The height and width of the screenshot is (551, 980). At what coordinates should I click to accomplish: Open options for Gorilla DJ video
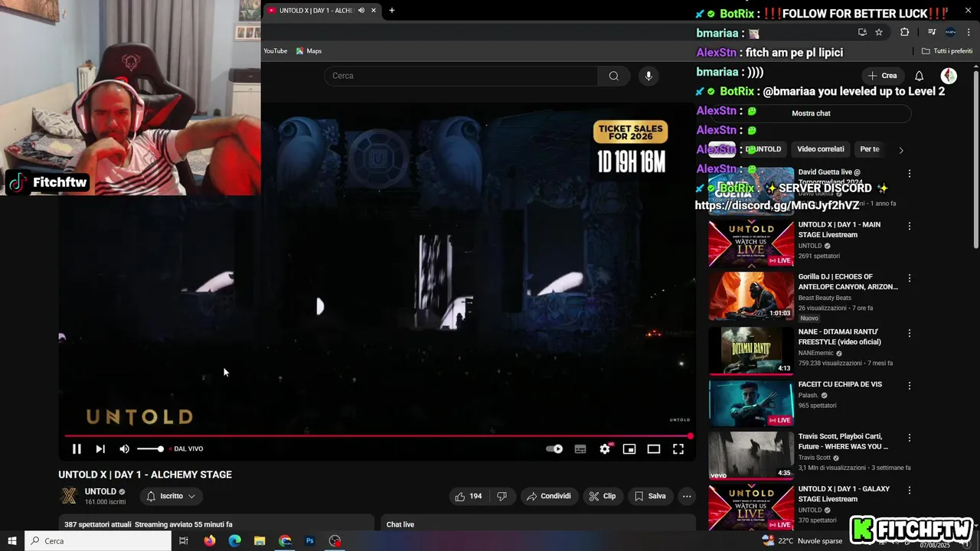(910, 279)
